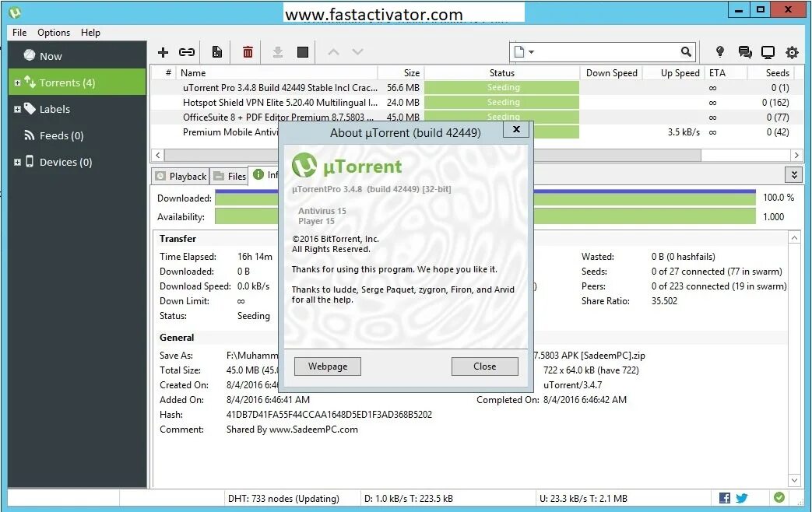Create a new torrent
812x512 pixels.
[216, 51]
